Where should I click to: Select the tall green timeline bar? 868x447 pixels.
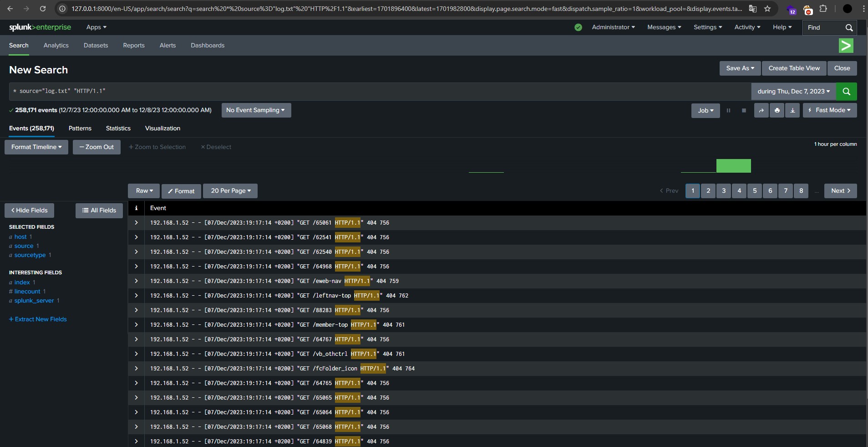[733, 166]
